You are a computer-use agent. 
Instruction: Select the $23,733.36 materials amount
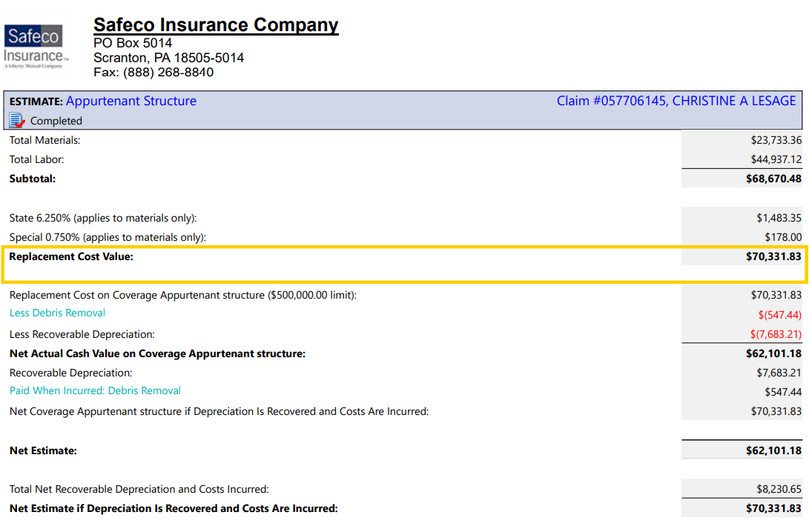[x=776, y=140]
